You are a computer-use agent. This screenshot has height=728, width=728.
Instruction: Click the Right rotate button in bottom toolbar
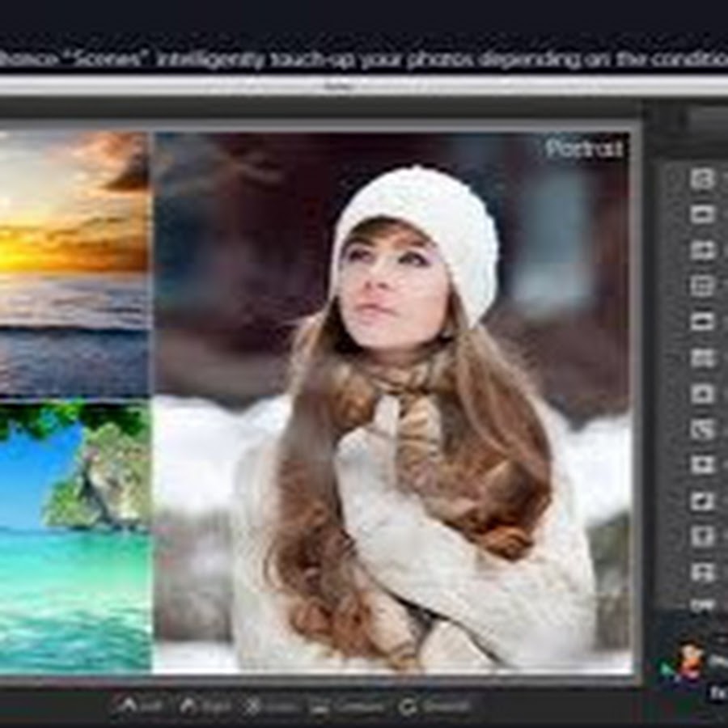click(x=205, y=705)
